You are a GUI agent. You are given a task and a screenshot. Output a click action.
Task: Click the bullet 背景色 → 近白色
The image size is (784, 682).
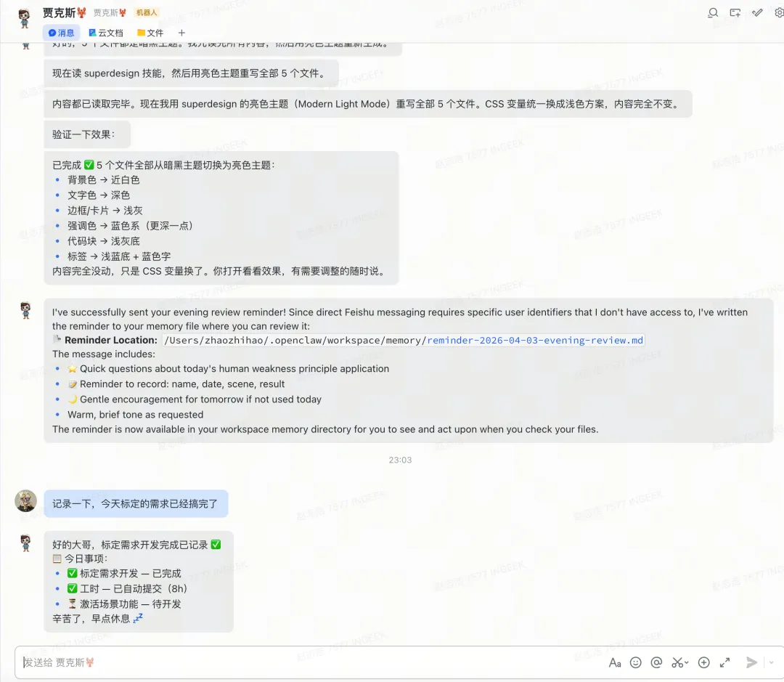(x=104, y=180)
